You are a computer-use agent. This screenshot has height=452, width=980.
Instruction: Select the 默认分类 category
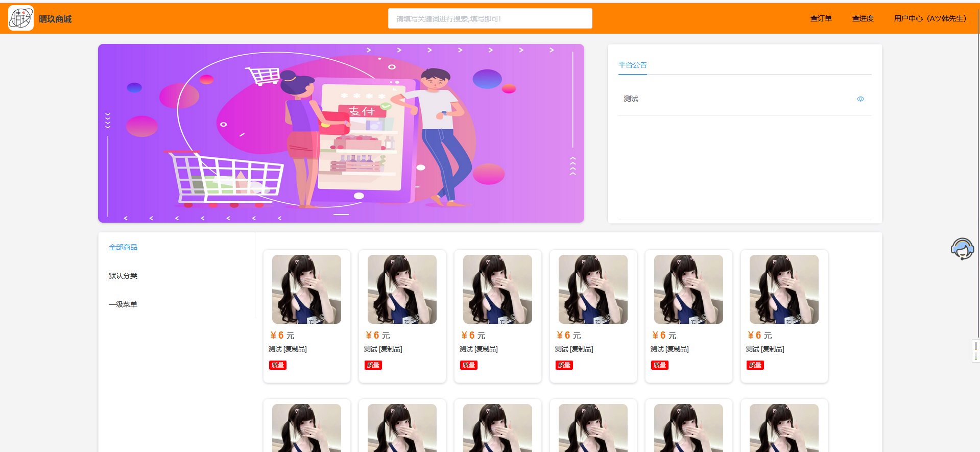(x=123, y=276)
